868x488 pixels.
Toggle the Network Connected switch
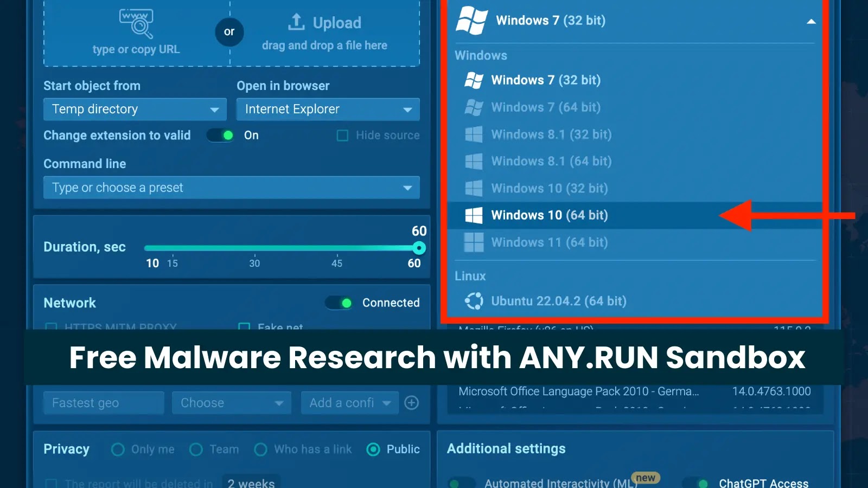[339, 303]
